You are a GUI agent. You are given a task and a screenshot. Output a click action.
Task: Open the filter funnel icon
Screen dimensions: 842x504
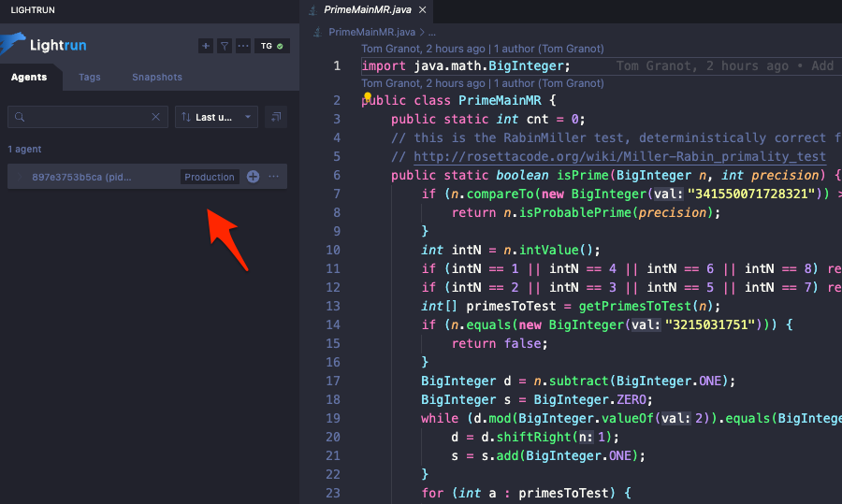pyautogui.click(x=225, y=46)
